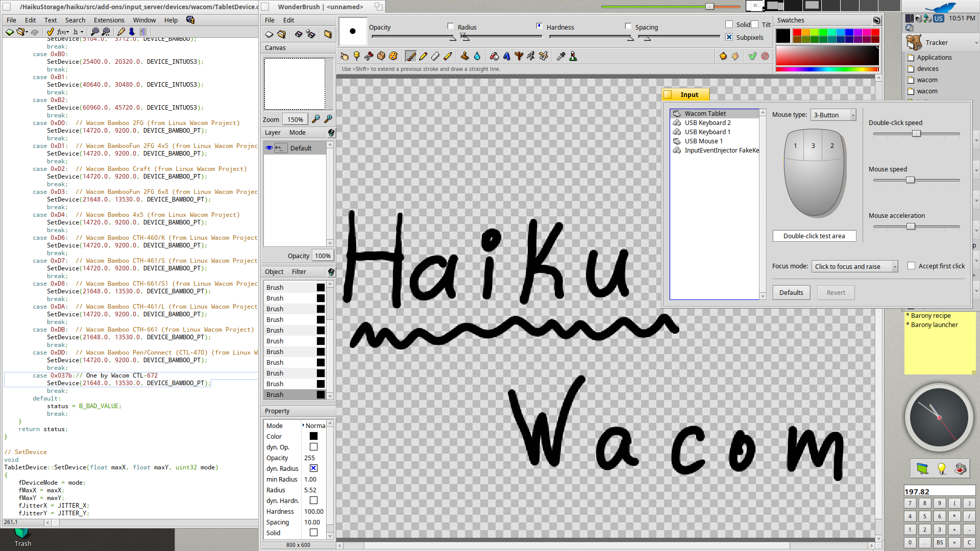Open the Focus mode dropdown
980x551 pixels.
(854, 266)
